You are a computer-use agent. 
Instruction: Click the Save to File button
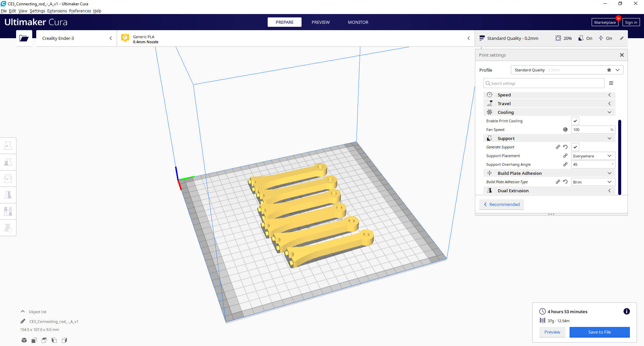(599, 332)
